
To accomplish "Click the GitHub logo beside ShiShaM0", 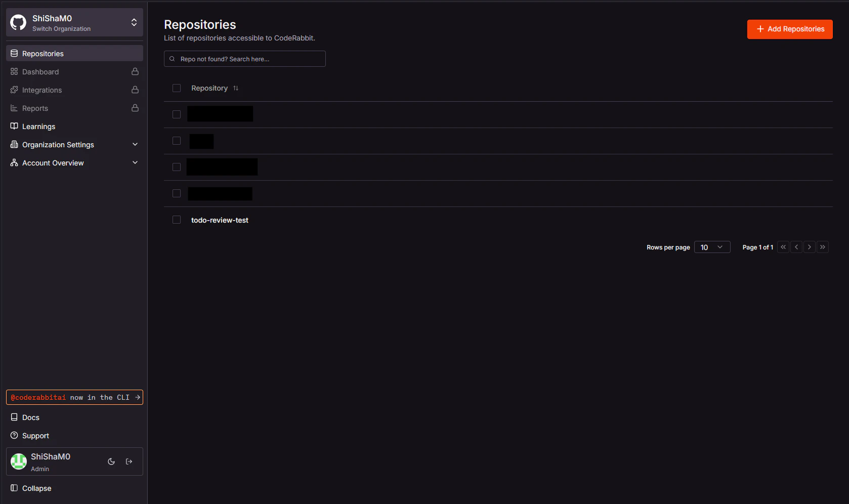I will [19, 22].
